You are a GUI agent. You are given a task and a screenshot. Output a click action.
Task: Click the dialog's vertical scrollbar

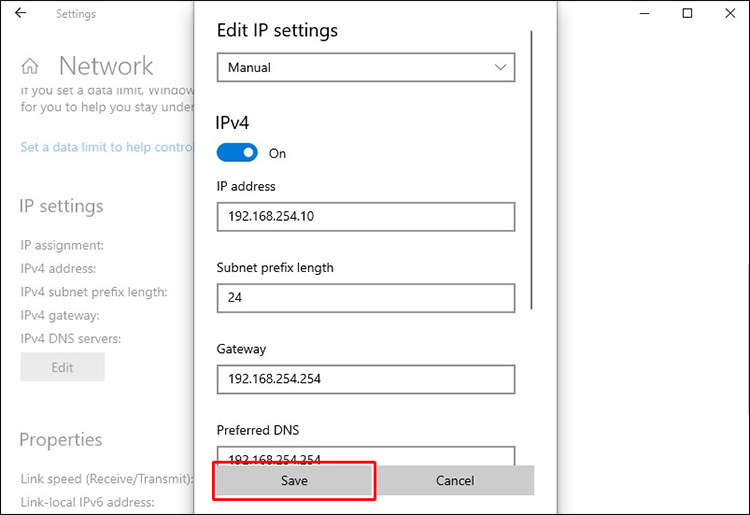532,170
